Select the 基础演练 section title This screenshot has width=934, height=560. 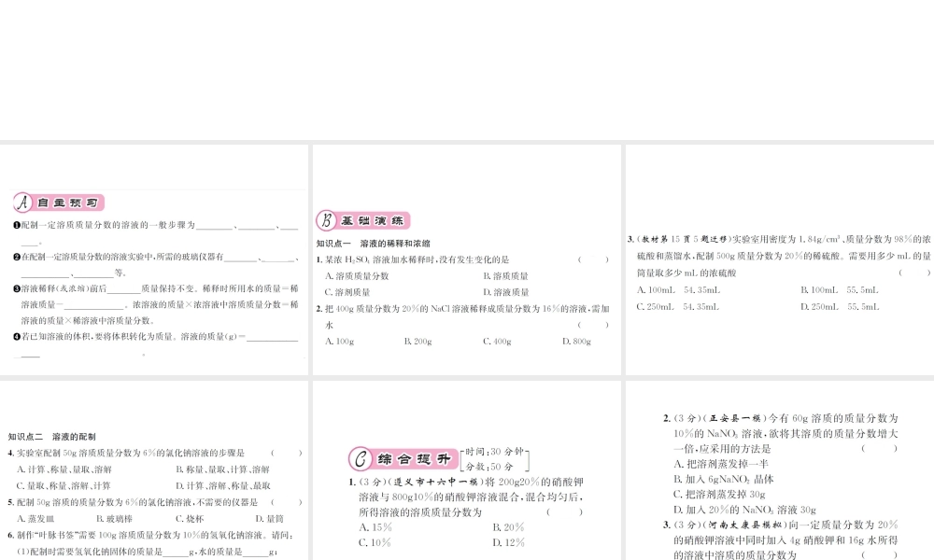(x=373, y=221)
